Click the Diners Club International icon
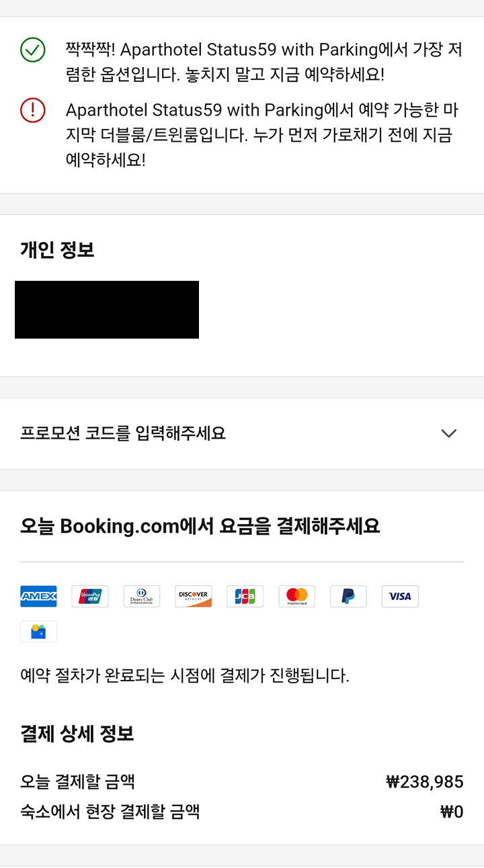Viewport: 484px width, 868px height. 142,596
